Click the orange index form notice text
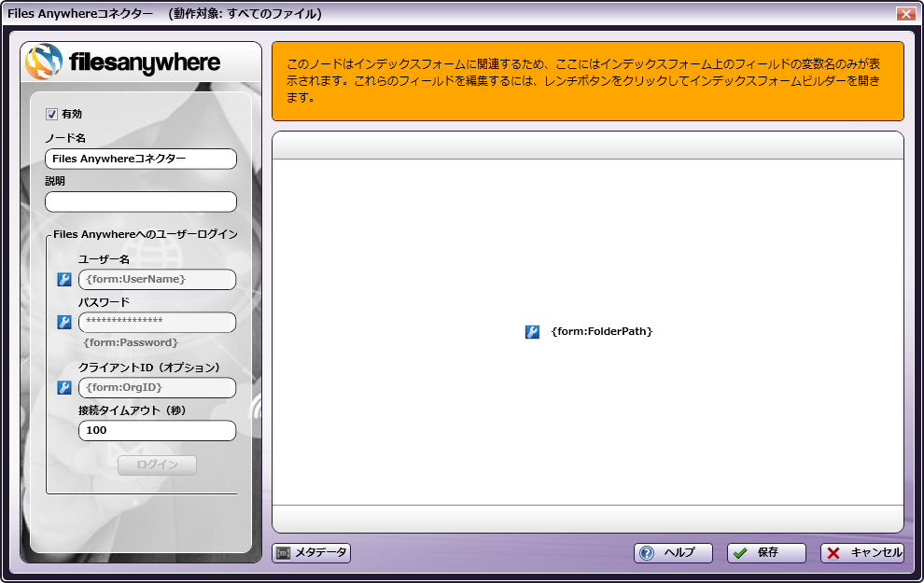This screenshot has width=924, height=583. [583, 80]
